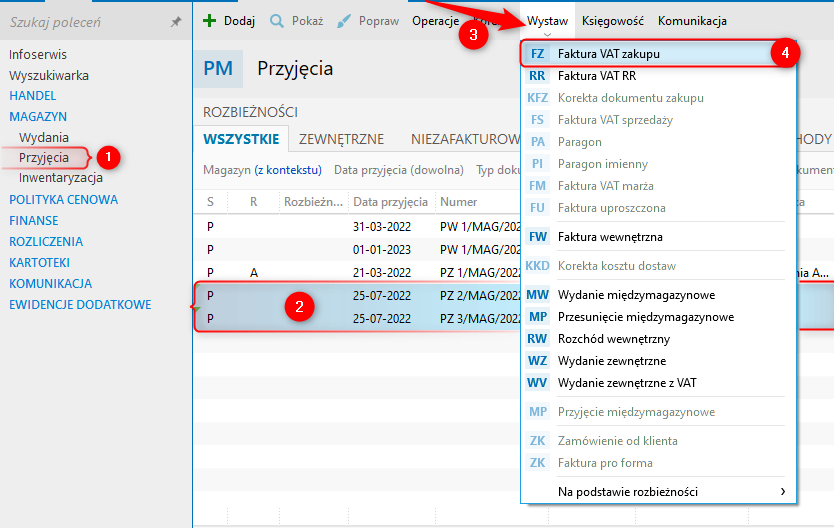Image resolution: width=834 pixels, height=528 pixels.
Task: Click the KKD Korekta kosztu icon
Action: click(537, 266)
